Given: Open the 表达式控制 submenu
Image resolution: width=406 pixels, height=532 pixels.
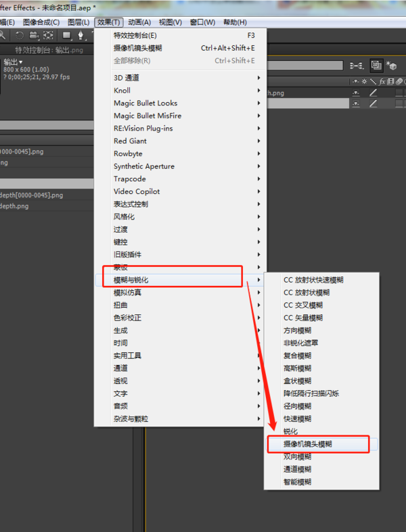Looking at the screenshot, I should 180,204.
